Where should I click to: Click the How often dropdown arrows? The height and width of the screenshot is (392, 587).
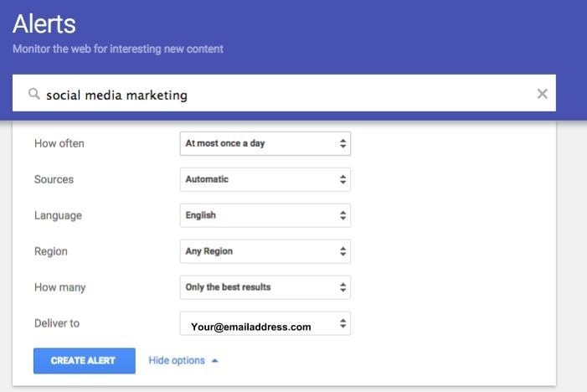point(343,143)
